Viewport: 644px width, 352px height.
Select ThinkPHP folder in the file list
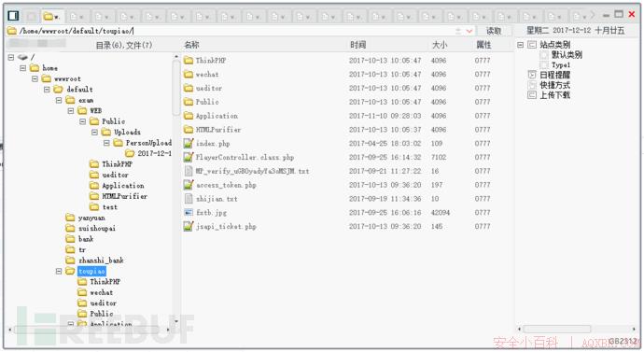click(x=211, y=61)
